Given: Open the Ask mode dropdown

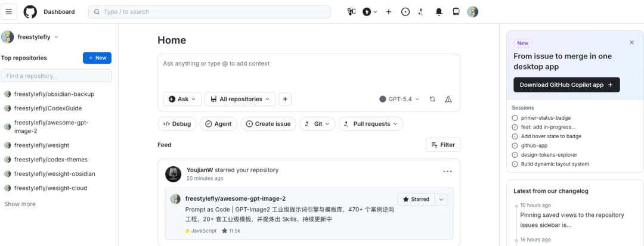Looking at the screenshot, I should (x=182, y=99).
